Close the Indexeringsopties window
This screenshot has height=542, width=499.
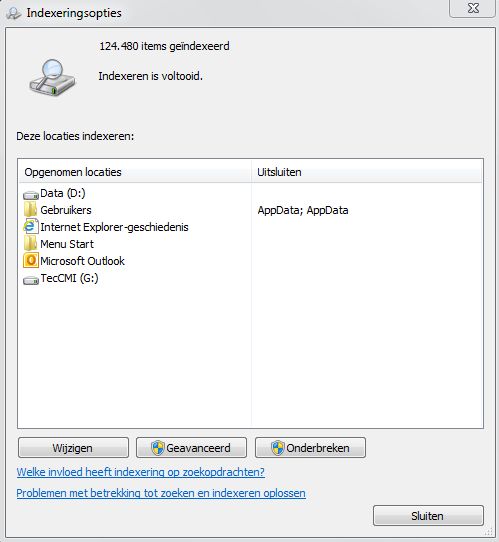pos(473,8)
